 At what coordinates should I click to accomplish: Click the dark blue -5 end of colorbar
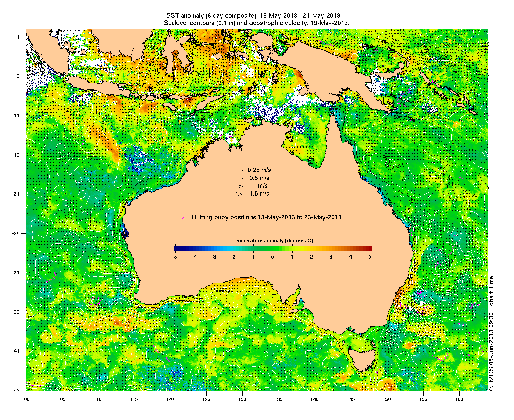pos(176,249)
